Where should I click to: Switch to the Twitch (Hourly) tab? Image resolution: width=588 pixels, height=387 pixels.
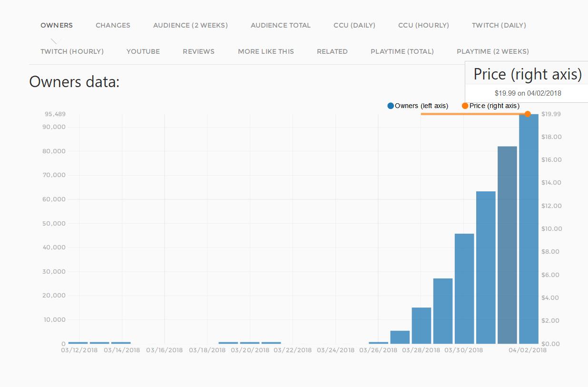(72, 51)
